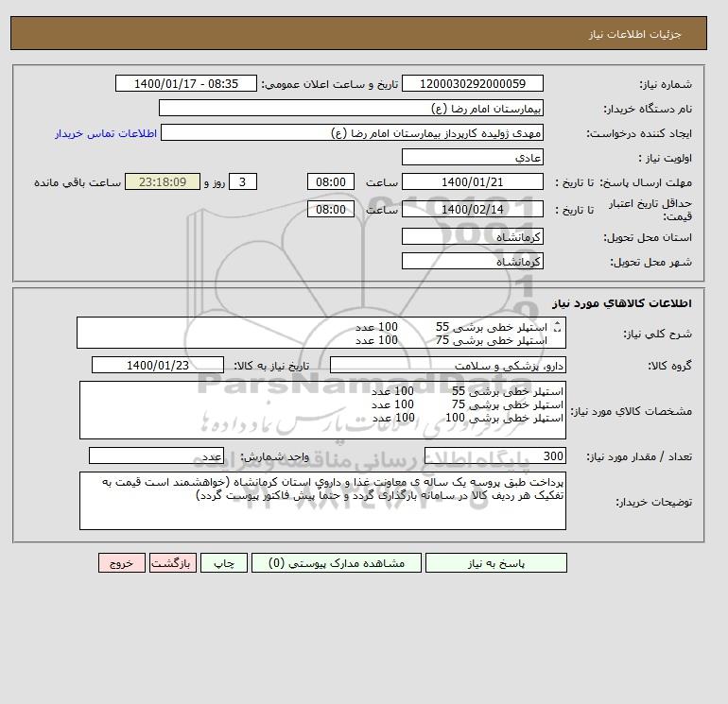Click the label مهلت ارسال پاسخ
This screenshot has width=728, height=704.
point(646,182)
